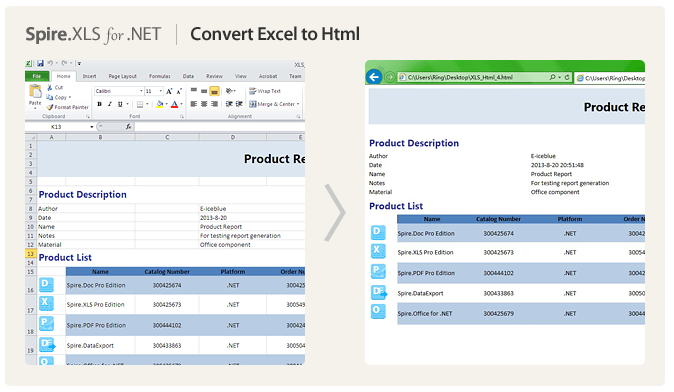
Task: Open the Calibri font name dropdown
Action: 141,91
